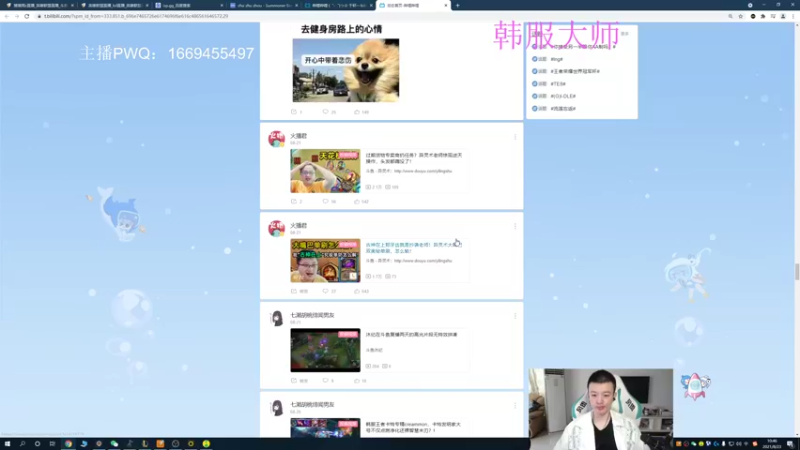Open 火猫君 avatar on the second post
Image resolution: width=800 pixels, height=450 pixels.
(277, 229)
